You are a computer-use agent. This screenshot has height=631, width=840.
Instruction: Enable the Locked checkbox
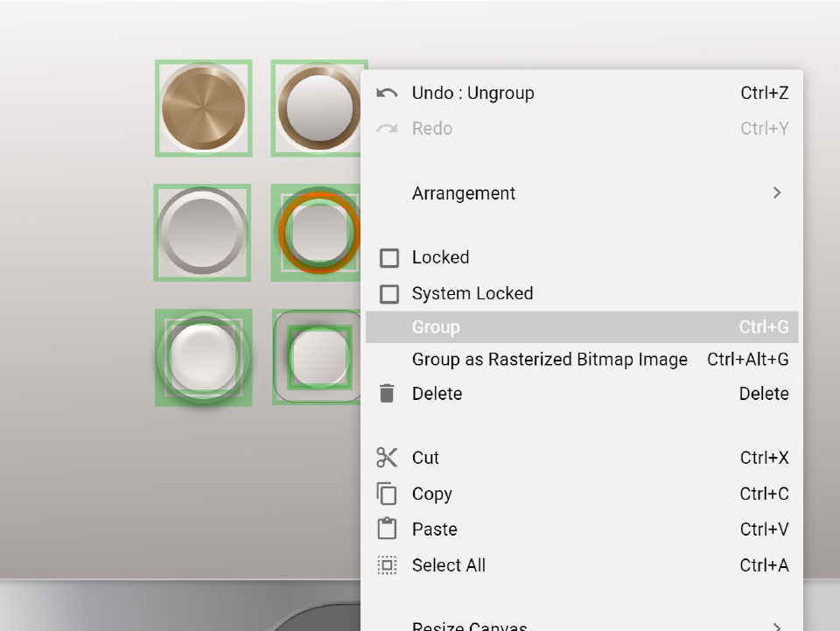389,258
